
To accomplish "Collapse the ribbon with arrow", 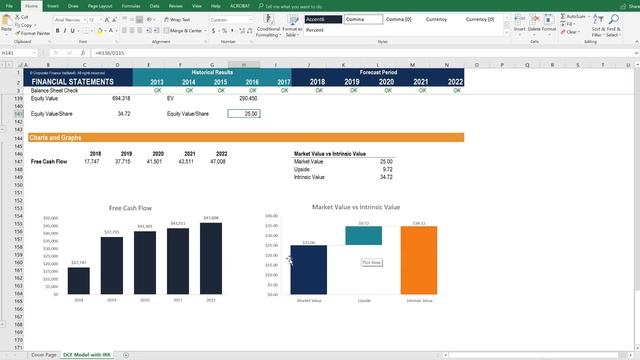I will tap(636, 42).
